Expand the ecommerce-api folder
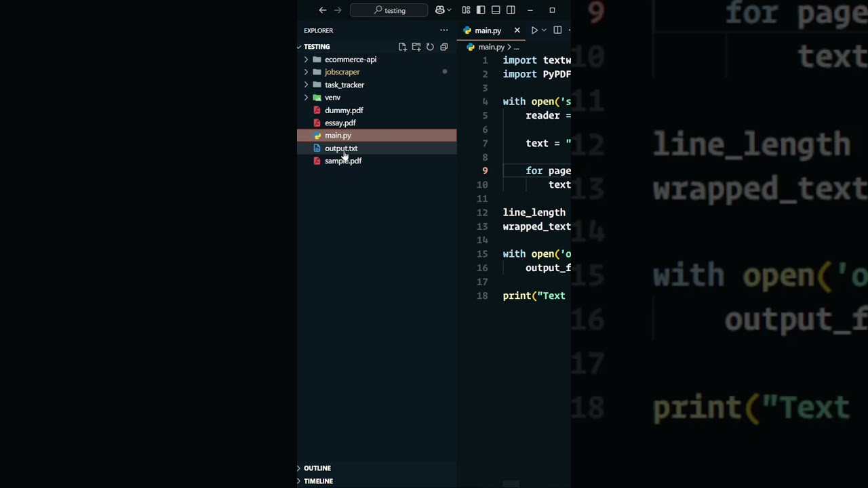Viewport: 868px width, 488px height. pyautogui.click(x=306, y=60)
